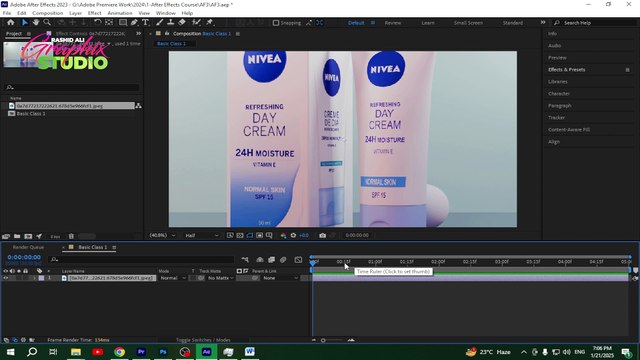Image resolution: width=640 pixels, height=360 pixels.
Task: Expand workspace overflow chevrons
Action: pyautogui.click(x=543, y=22)
